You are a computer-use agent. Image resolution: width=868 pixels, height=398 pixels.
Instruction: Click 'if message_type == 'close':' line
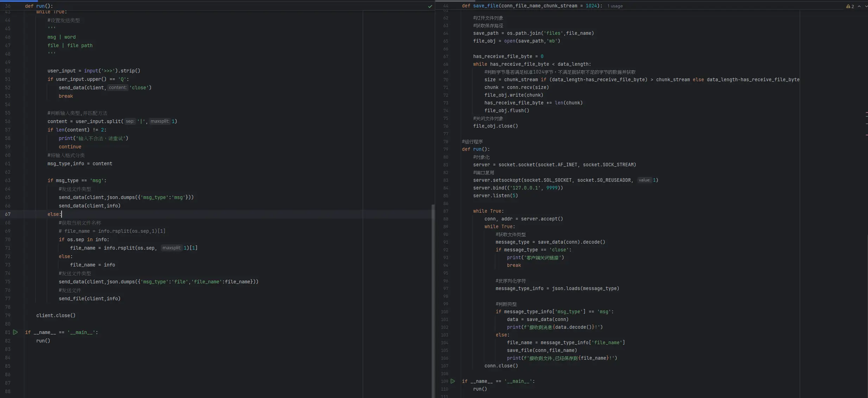pos(533,250)
